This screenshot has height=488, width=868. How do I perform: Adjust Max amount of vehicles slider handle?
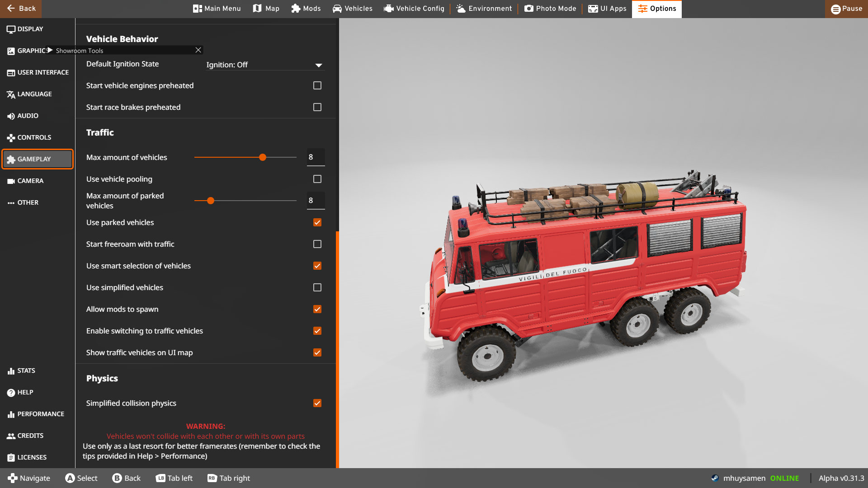(263, 157)
